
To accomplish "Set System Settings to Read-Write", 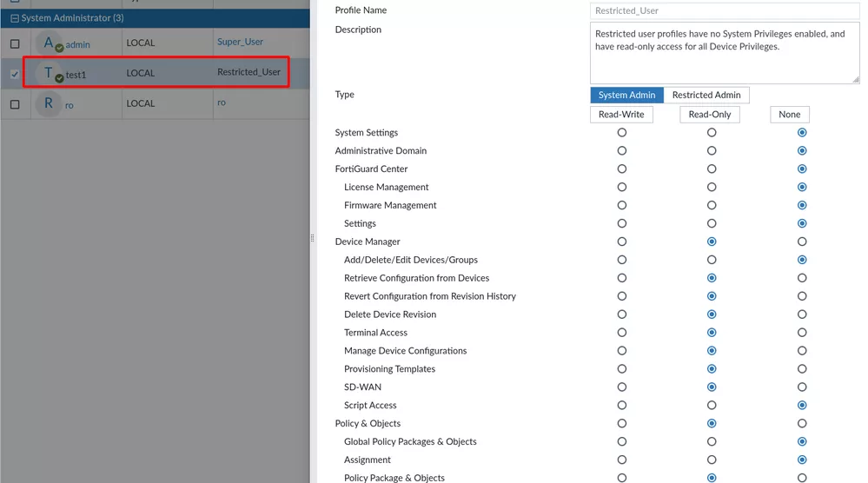I will point(621,133).
